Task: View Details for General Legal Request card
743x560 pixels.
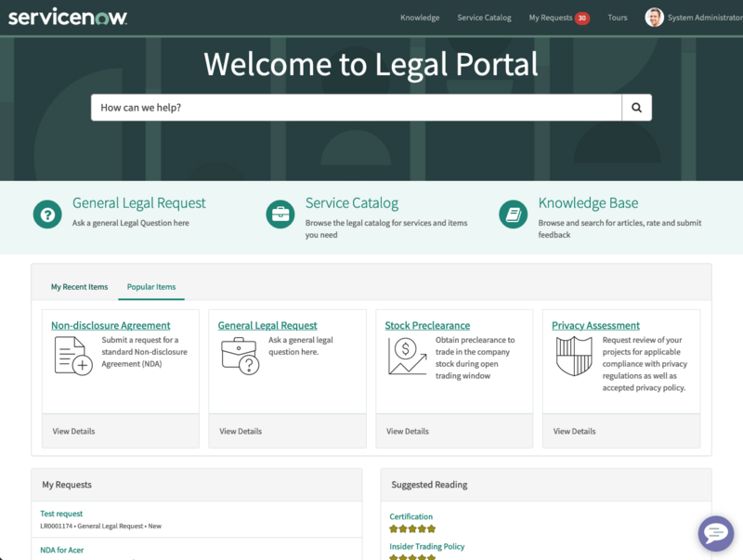Action: [x=241, y=431]
